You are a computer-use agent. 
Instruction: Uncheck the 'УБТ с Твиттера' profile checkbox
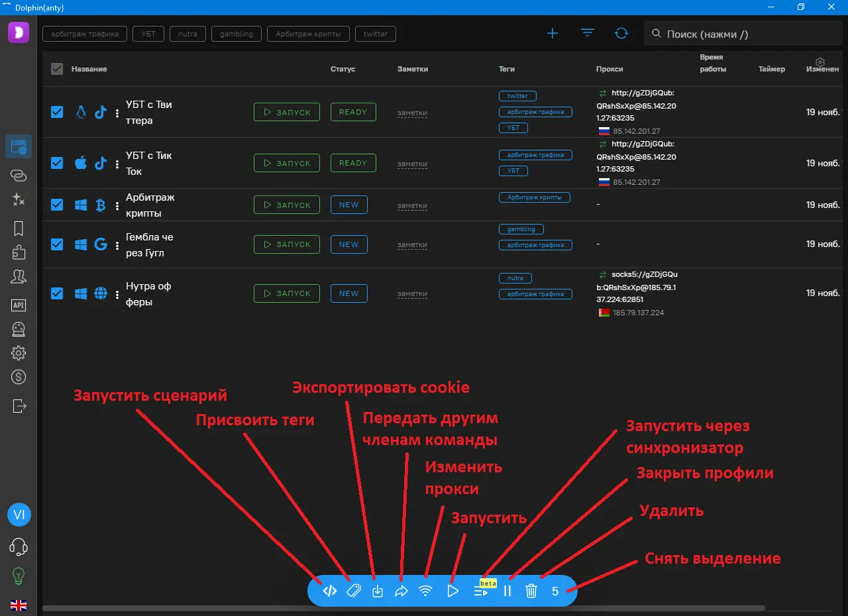[x=57, y=112]
